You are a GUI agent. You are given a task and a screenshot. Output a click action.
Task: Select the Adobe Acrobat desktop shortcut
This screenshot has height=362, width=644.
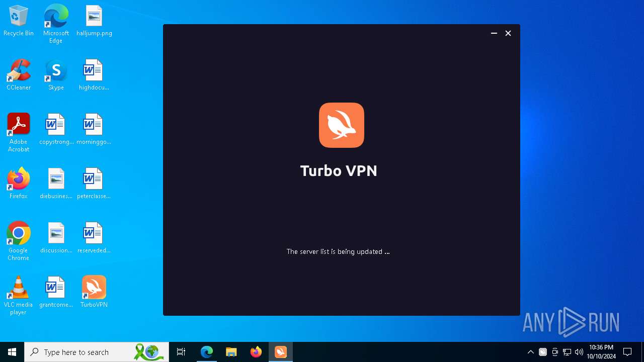coord(19,133)
